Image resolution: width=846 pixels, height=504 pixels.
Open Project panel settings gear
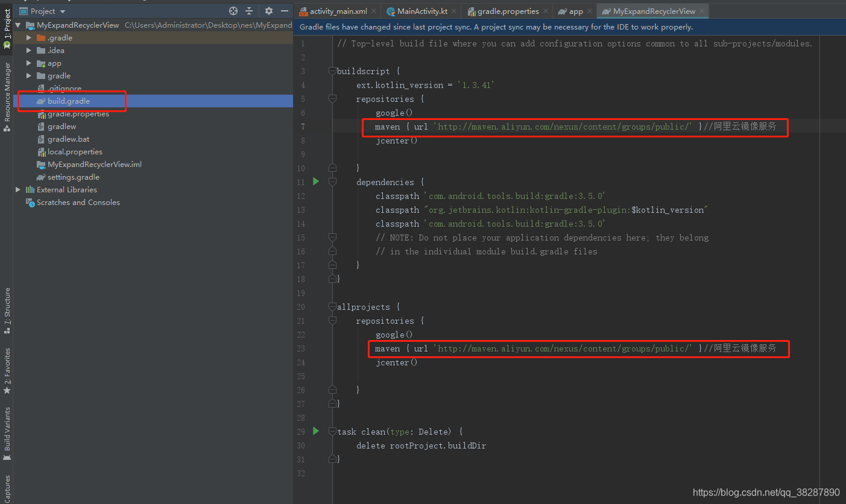coord(269,11)
